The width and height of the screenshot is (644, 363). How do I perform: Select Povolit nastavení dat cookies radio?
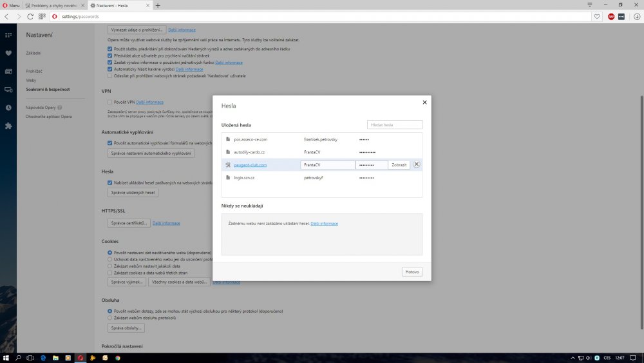(109, 252)
